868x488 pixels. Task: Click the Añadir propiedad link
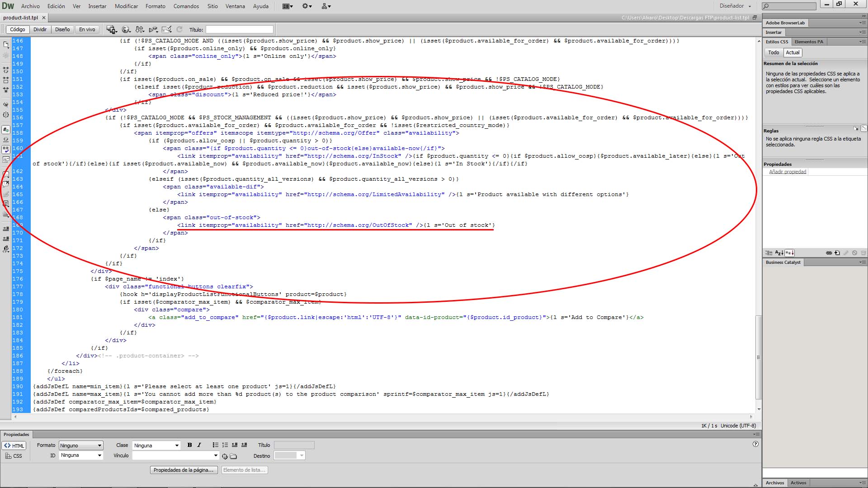point(788,172)
